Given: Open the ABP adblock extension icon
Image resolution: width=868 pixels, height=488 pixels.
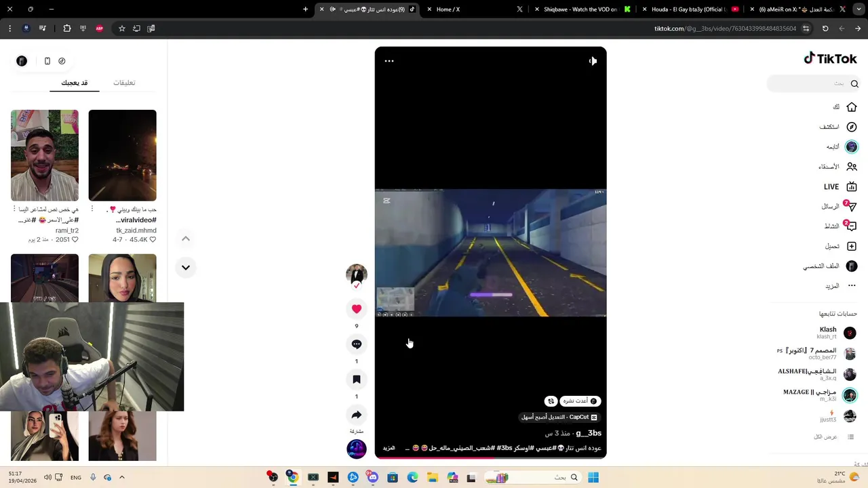Looking at the screenshot, I should (100, 28).
